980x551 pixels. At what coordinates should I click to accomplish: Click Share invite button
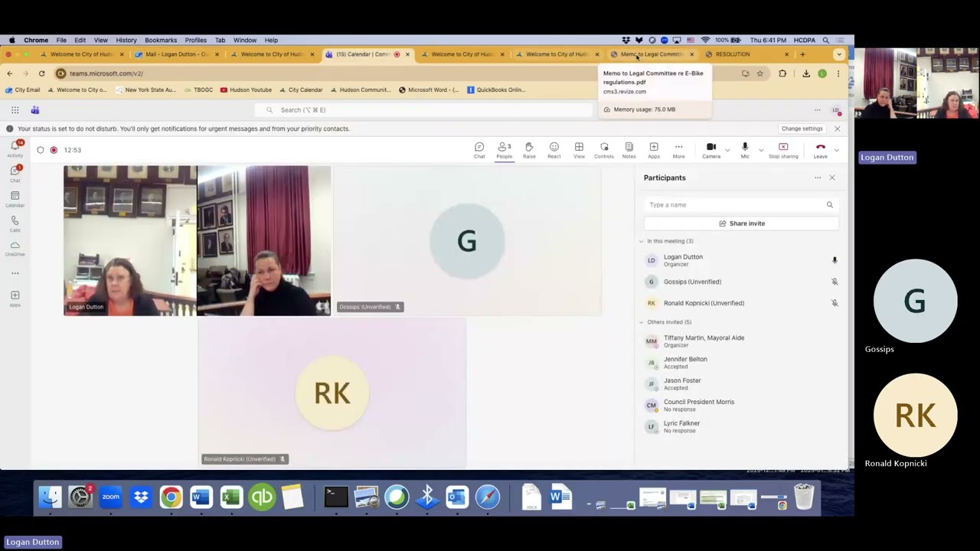[x=741, y=223]
